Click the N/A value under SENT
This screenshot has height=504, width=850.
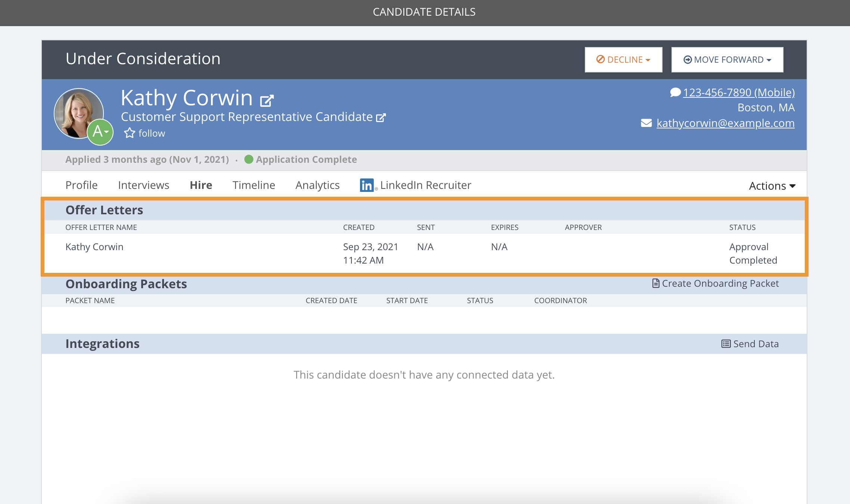[x=425, y=247]
